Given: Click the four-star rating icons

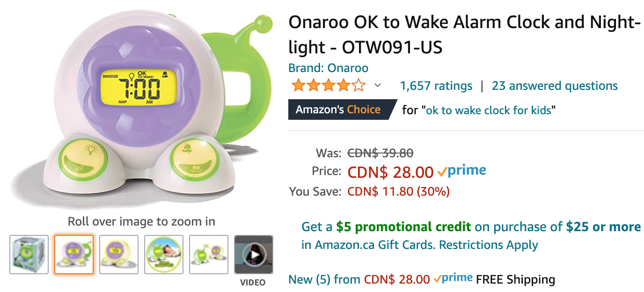Looking at the screenshot, I should pos(328,86).
